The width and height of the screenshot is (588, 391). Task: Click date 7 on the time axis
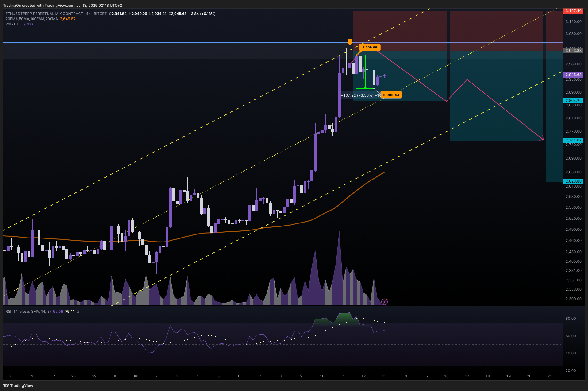[x=260, y=376]
